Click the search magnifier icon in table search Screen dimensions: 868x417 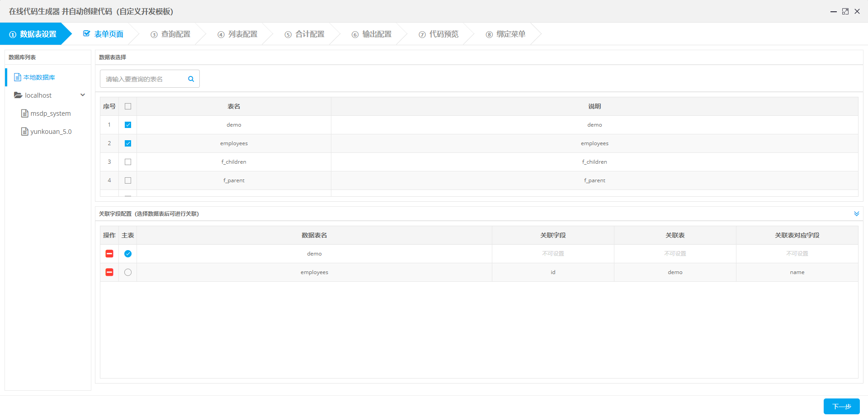click(191, 79)
